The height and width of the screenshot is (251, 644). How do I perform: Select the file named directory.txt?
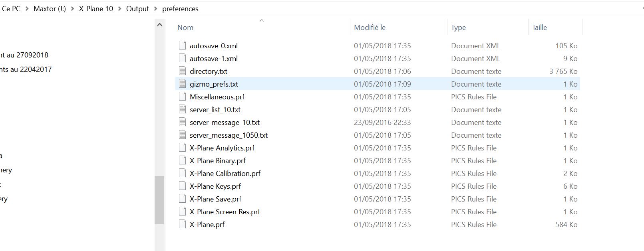[x=209, y=71]
